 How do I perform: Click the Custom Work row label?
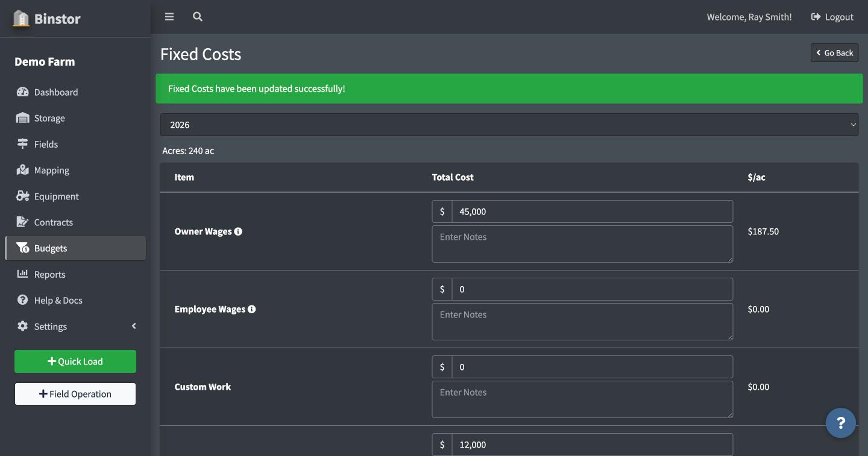pos(203,387)
